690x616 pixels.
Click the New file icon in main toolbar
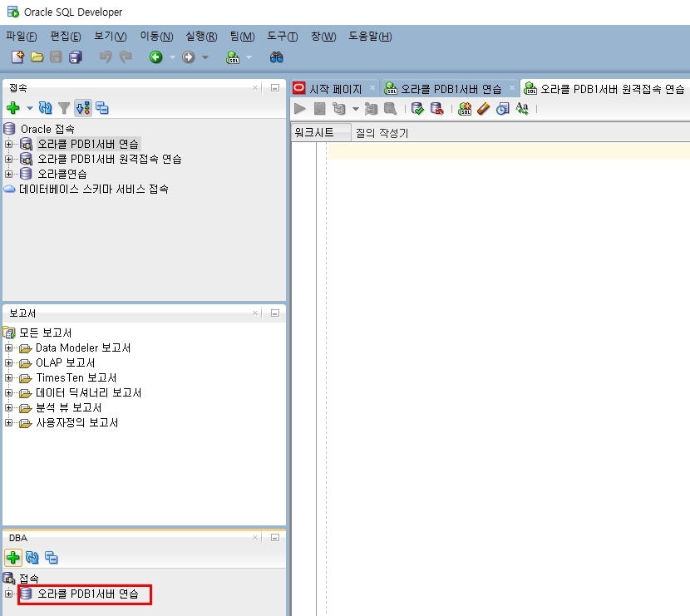(17, 57)
